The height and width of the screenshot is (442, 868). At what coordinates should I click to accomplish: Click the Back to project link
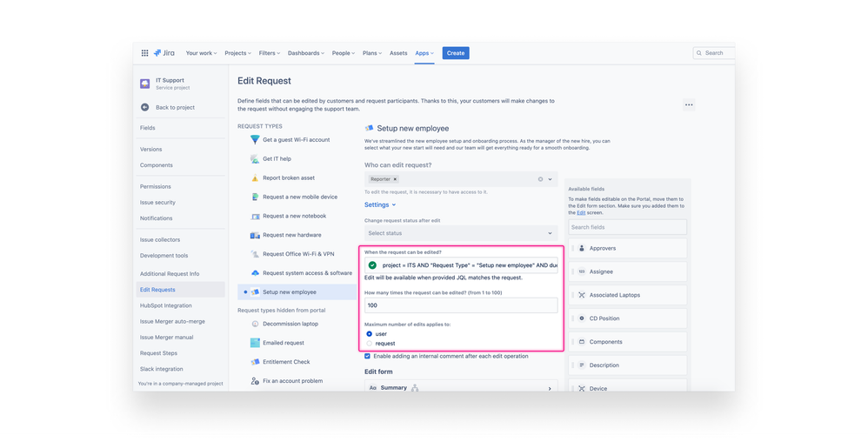175,107
